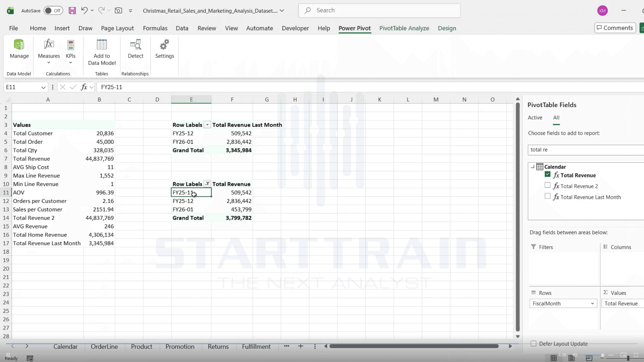Click the field search box

586,150
